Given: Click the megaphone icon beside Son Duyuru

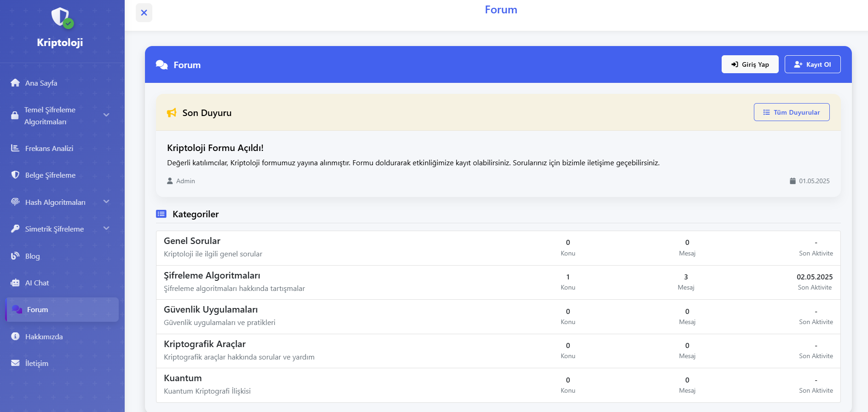Looking at the screenshot, I should [x=172, y=113].
